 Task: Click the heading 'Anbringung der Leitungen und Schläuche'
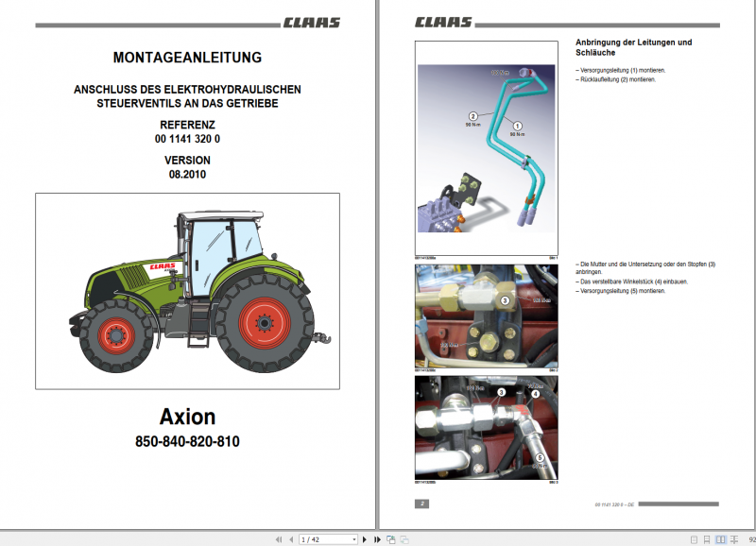(633, 47)
